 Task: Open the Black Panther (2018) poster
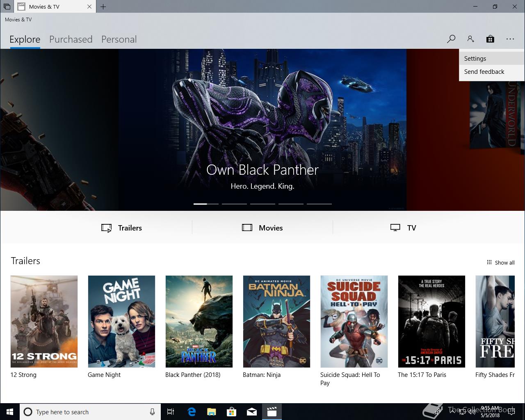pyautogui.click(x=199, y=322)
